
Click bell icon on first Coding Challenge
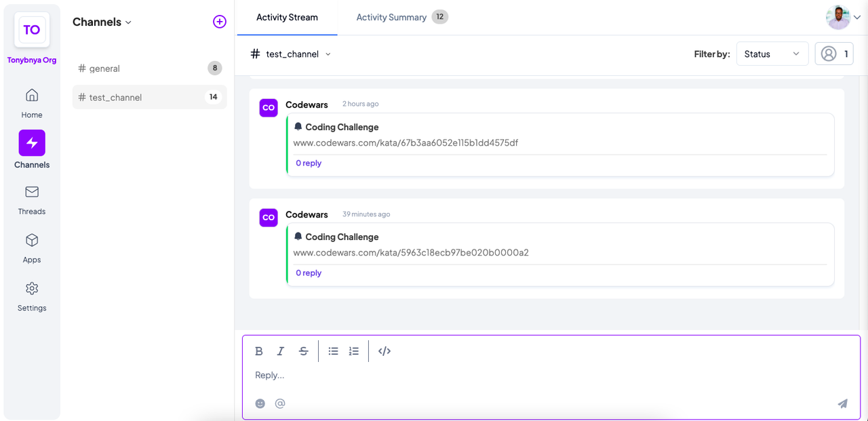tap(298, 127)
